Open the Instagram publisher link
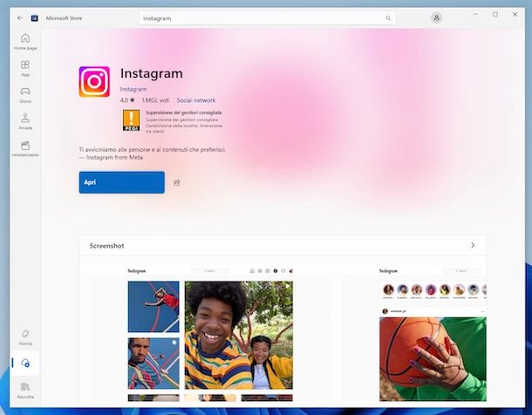532x415 pixels. tap(133, 89)
